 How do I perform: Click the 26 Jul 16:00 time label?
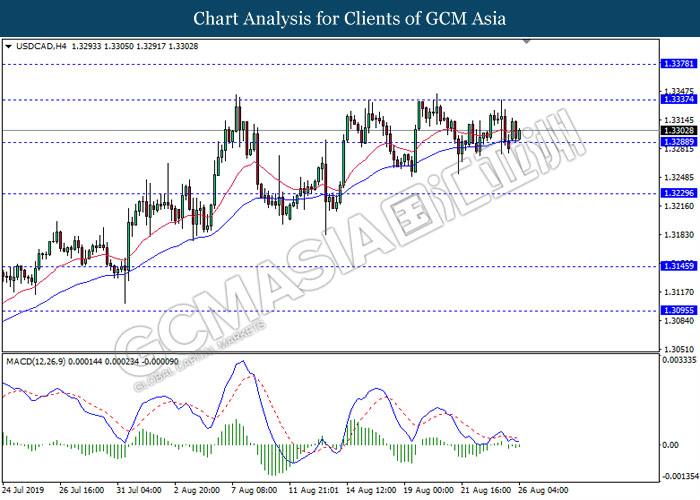coord(81,490)
